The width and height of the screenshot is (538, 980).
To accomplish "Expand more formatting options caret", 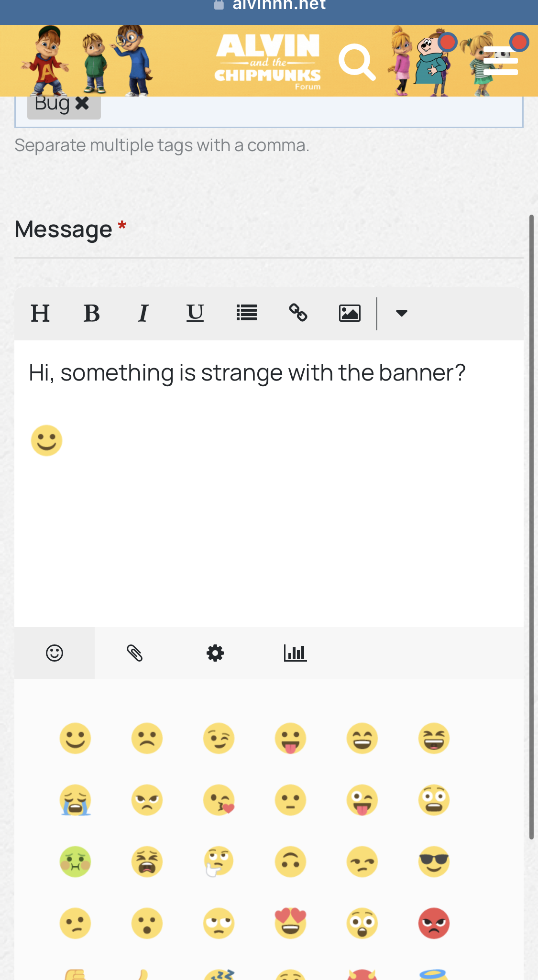I will (402, 314).
